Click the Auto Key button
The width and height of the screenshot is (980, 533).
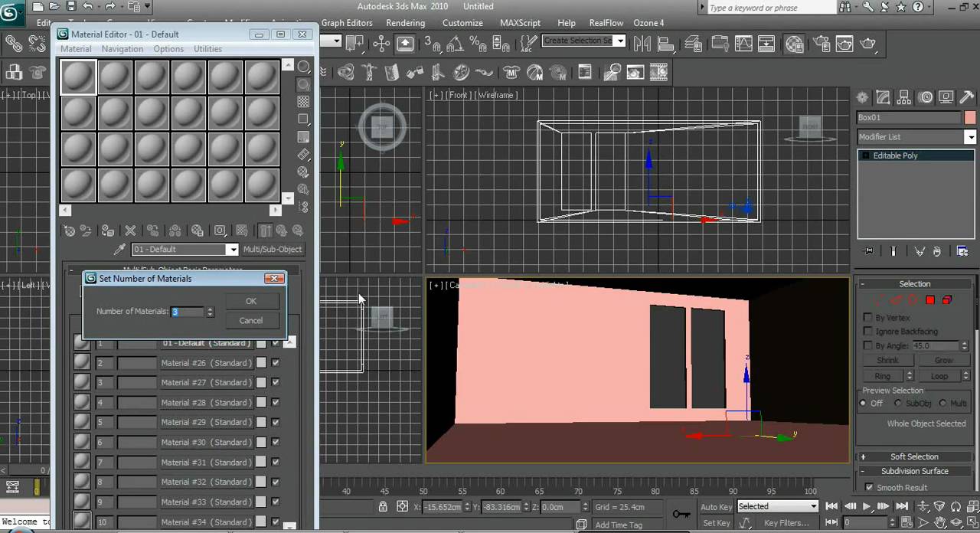click(717, 506)
